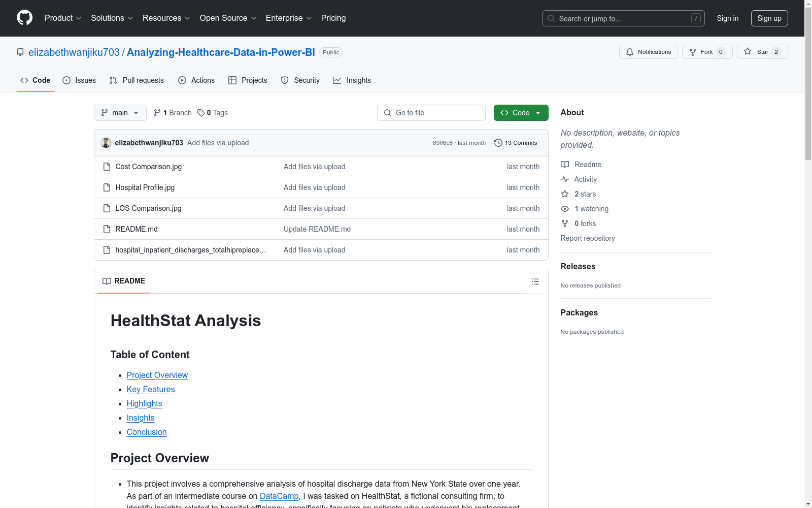812x508 pixels.
Task: Click the search magnifier icon in header
Action: (551, 18)
